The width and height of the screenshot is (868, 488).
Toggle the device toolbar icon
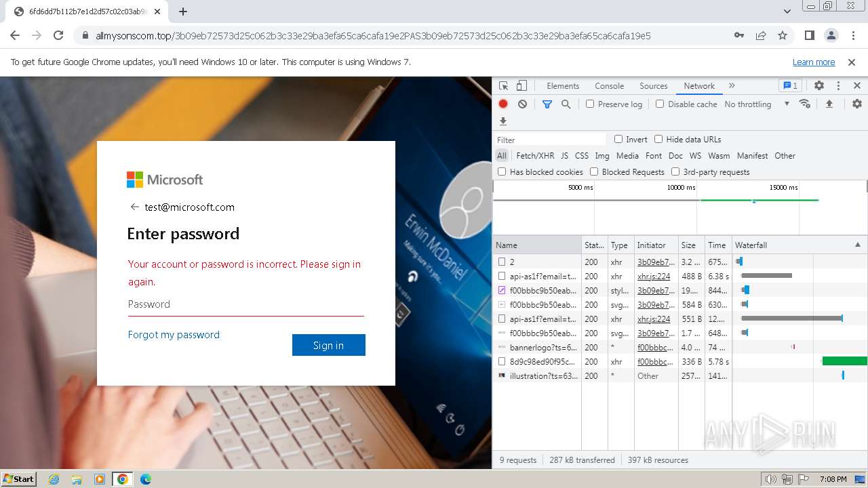coord(521,86)
